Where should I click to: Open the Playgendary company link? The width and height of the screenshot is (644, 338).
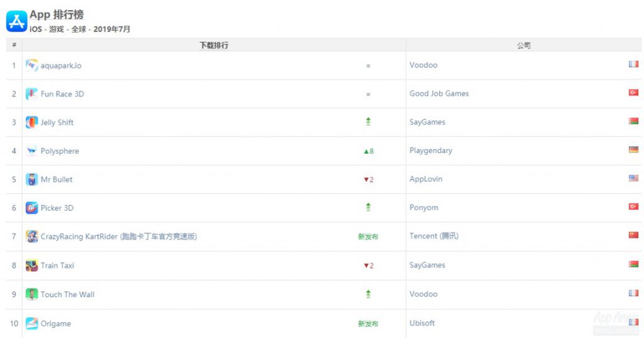point(431,150)
